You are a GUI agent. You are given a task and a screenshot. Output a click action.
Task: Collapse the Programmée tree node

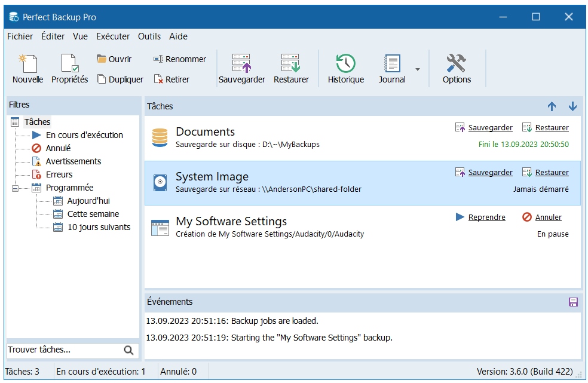(x=15, y=188)
